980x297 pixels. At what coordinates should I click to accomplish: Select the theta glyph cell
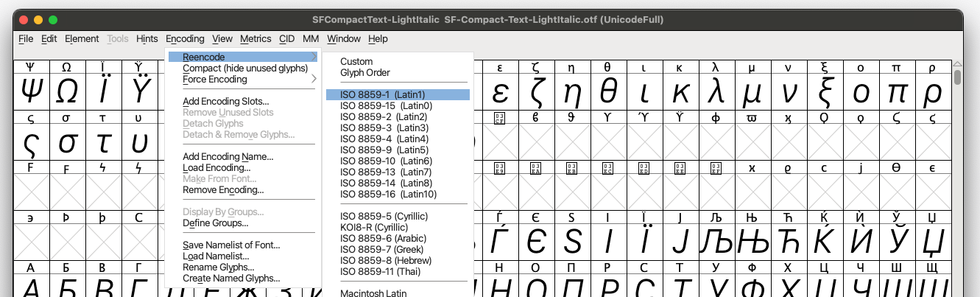608,92
